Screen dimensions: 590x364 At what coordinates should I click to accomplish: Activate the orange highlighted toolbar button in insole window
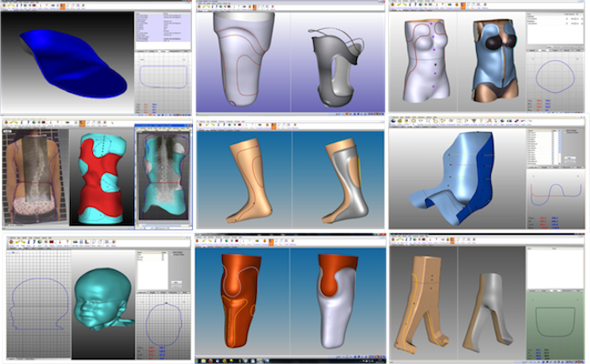click(x=63, y=6)
